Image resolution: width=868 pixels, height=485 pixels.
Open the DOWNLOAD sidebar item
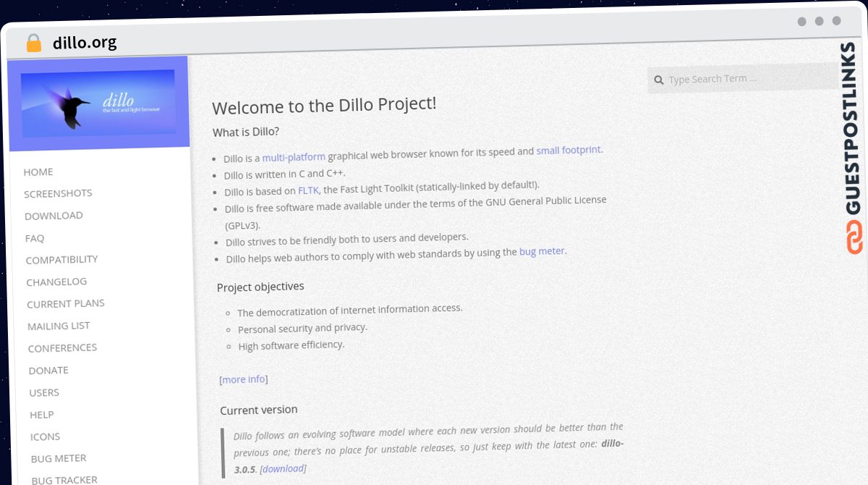point(54,216)
